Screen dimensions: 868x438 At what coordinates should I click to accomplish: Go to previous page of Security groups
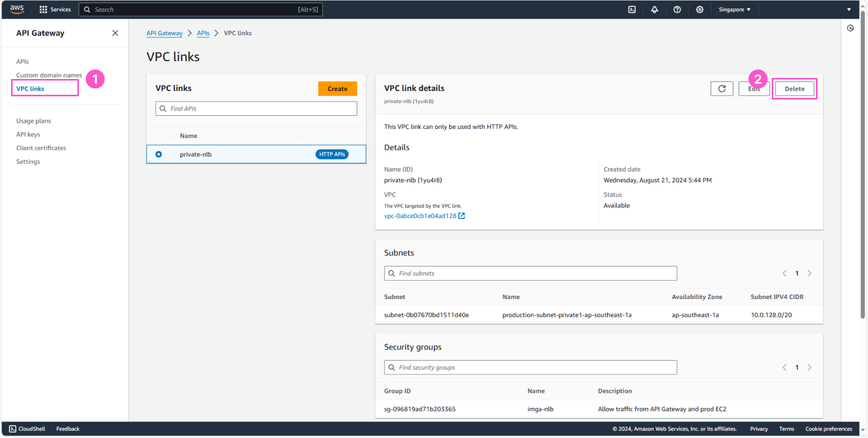(x=784, y=367)
